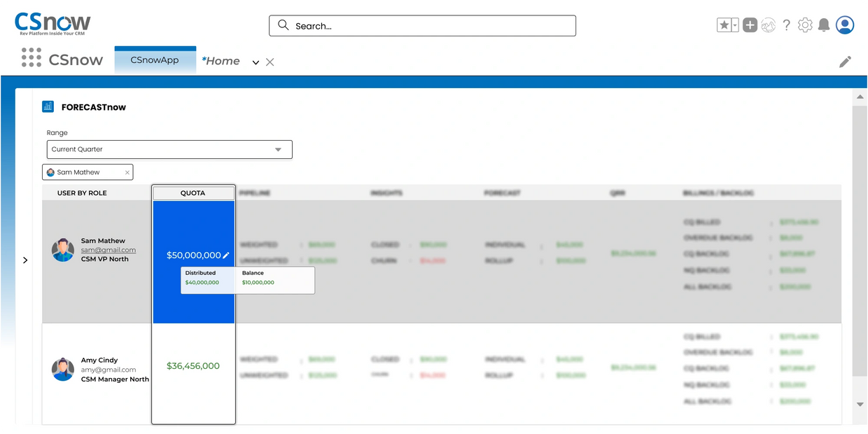Click the global create plus icon

tap(750, 25)
